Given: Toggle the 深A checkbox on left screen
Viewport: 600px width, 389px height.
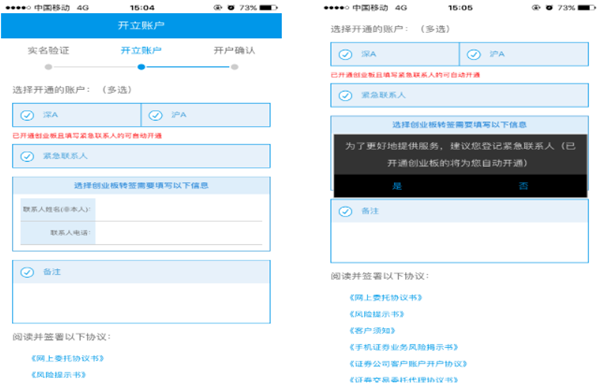Looking at the screenshot, I should tap(27, 115).
